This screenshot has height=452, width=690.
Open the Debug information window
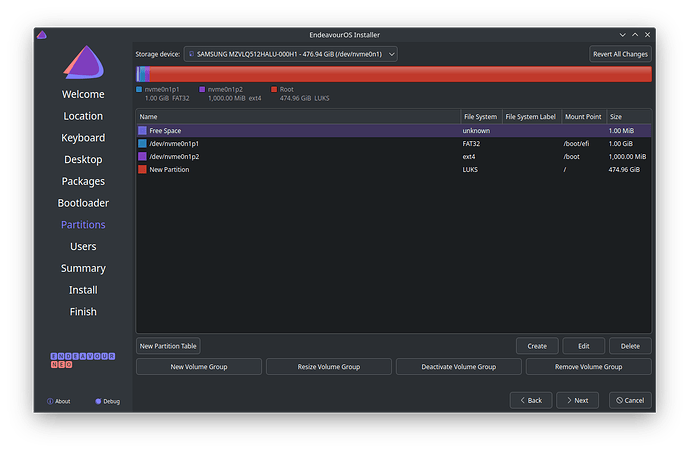(107, 401)
